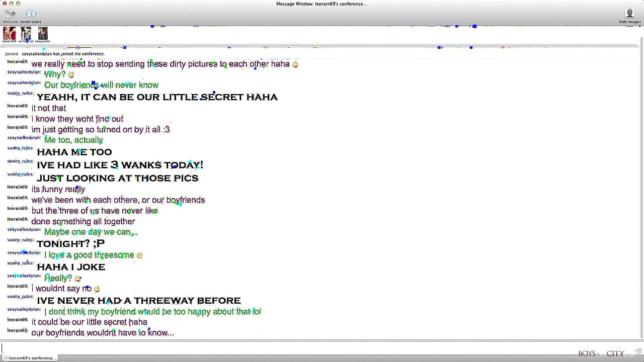This screenshot has width=644, height=362.
Task: Close the message window with red button
Action: pos(5,4)
